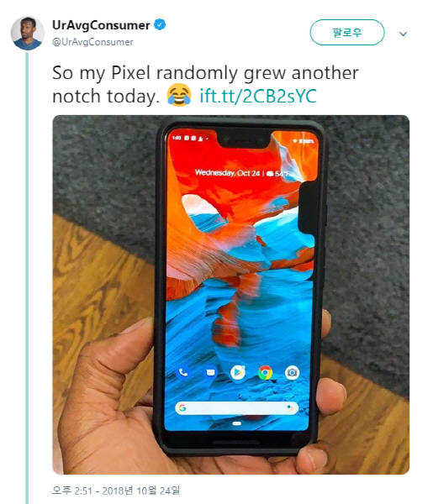Viewport: 433px width, 504px height.
Task: Click the tweet text about Pixel notch
Action: click(205, 85)
